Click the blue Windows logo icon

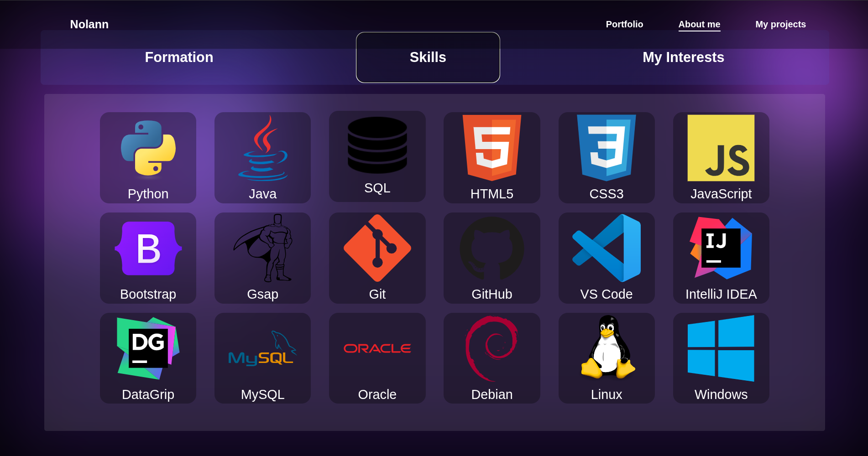pos(721,348)
